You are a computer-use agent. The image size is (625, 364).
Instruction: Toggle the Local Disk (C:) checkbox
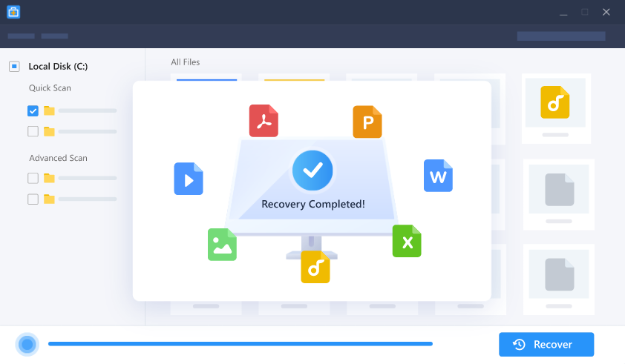[x=14, y=67]
